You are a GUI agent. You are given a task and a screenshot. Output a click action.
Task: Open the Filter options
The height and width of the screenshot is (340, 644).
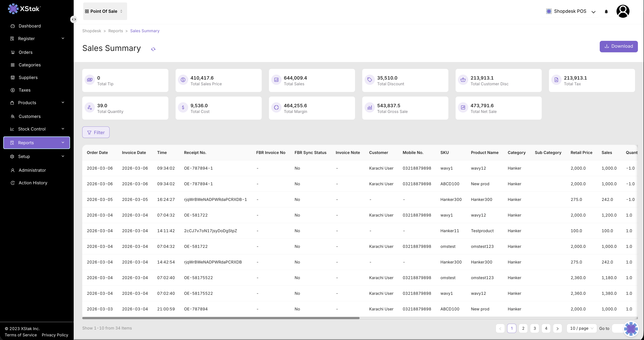pyautogui.click(x=96, y=132)
